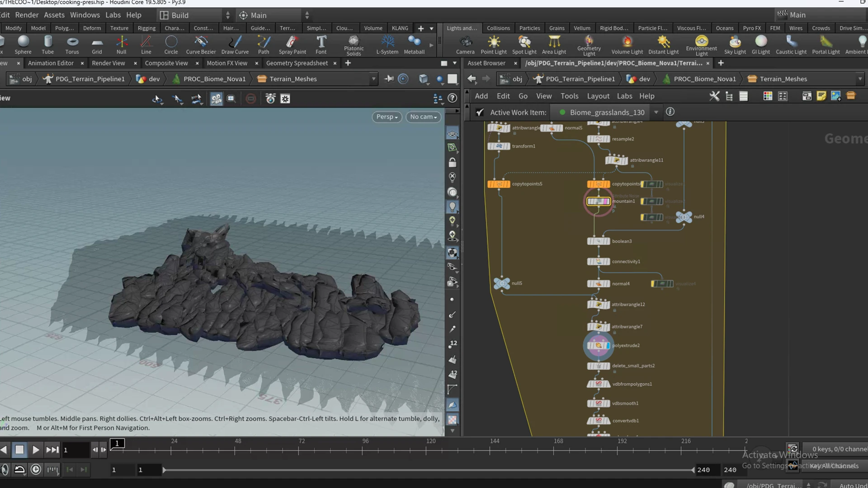Toggle pin on left pane path bar
868x488 pixels.
pos(389,79)
